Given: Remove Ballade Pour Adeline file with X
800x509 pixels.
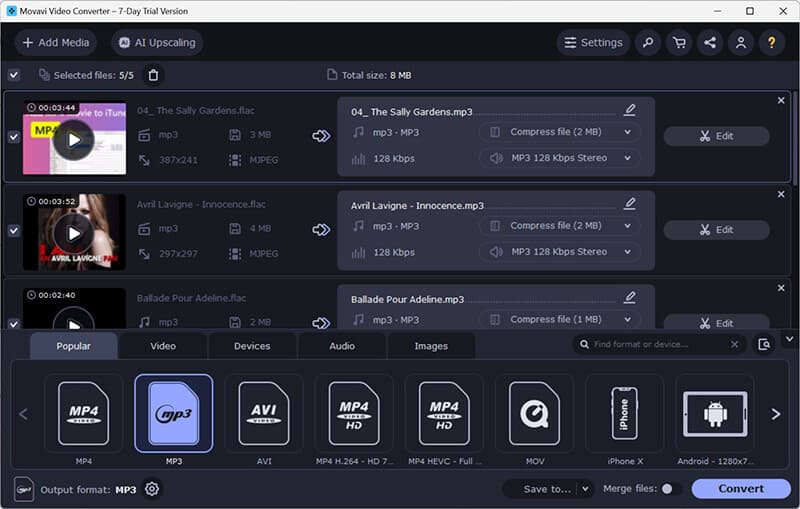Looking at the screenshot, I should pyautogui.click(x=781, y=288).
